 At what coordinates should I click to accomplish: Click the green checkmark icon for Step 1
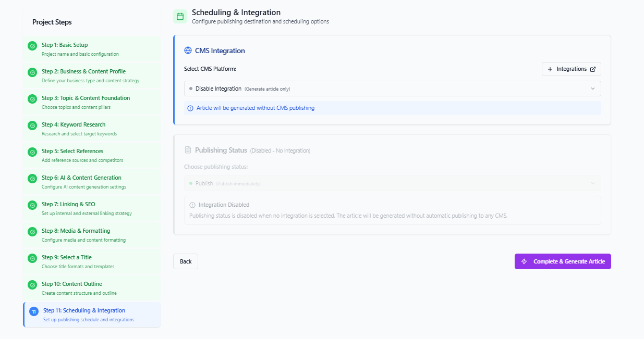[x=32, y=46]
